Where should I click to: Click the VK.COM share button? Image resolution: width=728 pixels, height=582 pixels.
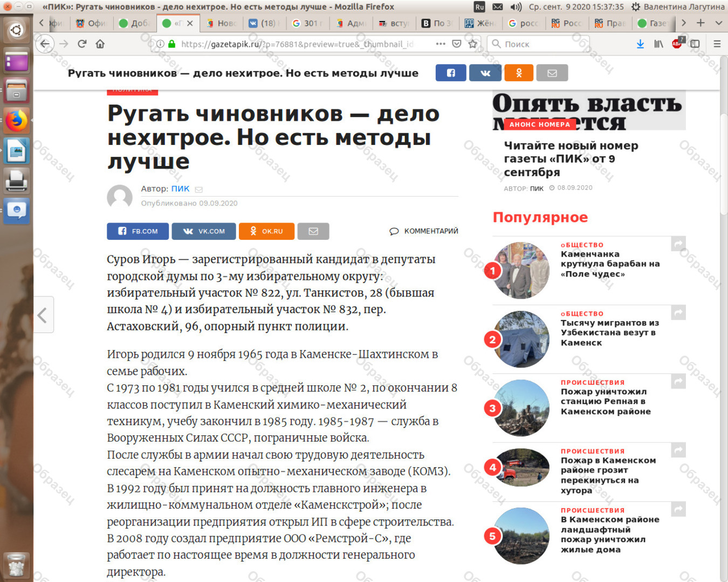pos(204,231)
